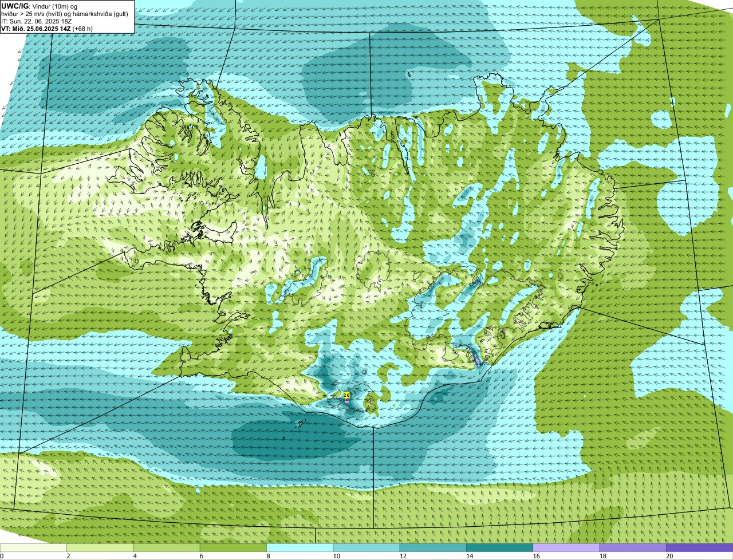
Task: Click the legend label '2'
Action: pyautogui.click(x=68, y=556)
